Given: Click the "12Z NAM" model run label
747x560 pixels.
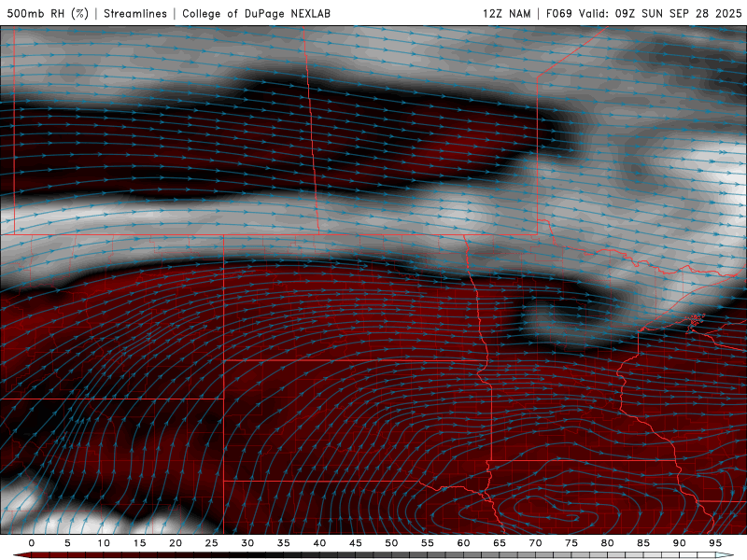Looking at the screenshot, I should pyautogui.click(x=506, y=13).
